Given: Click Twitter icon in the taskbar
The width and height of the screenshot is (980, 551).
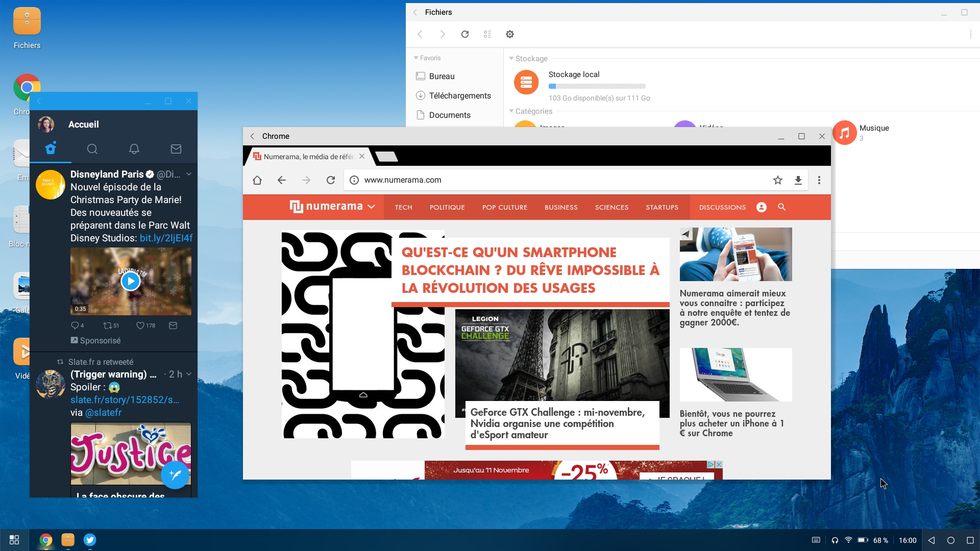Looking at the screenshot, I should 90,540.
